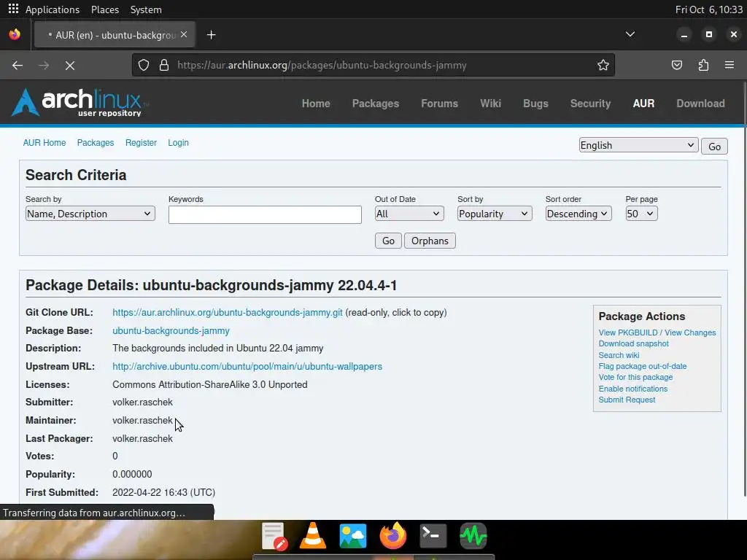Viewport: 747px width, 560px height.
Task: Open Packages in the top navigation
Action: (x=376, y=104)
